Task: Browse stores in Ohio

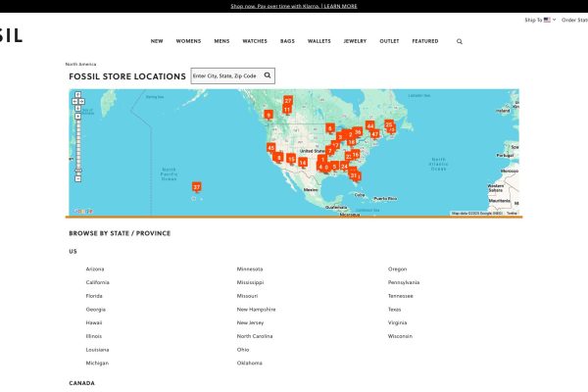Action: [x=243, y=350]
